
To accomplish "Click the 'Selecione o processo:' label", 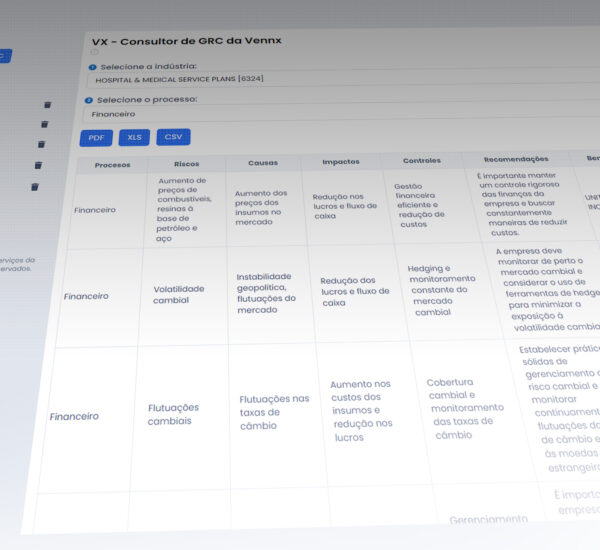I will [147, 100].
